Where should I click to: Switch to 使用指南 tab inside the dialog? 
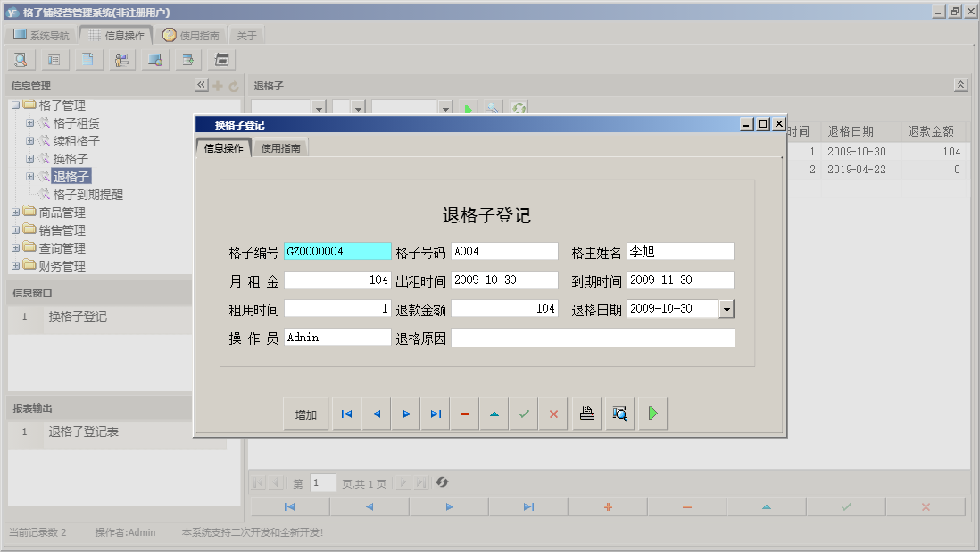[280, 149]
